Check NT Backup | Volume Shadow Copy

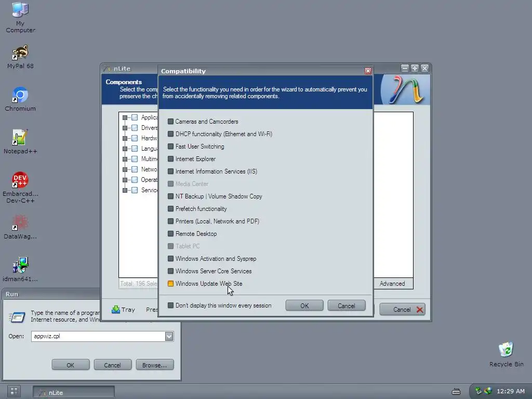[170, 196]
